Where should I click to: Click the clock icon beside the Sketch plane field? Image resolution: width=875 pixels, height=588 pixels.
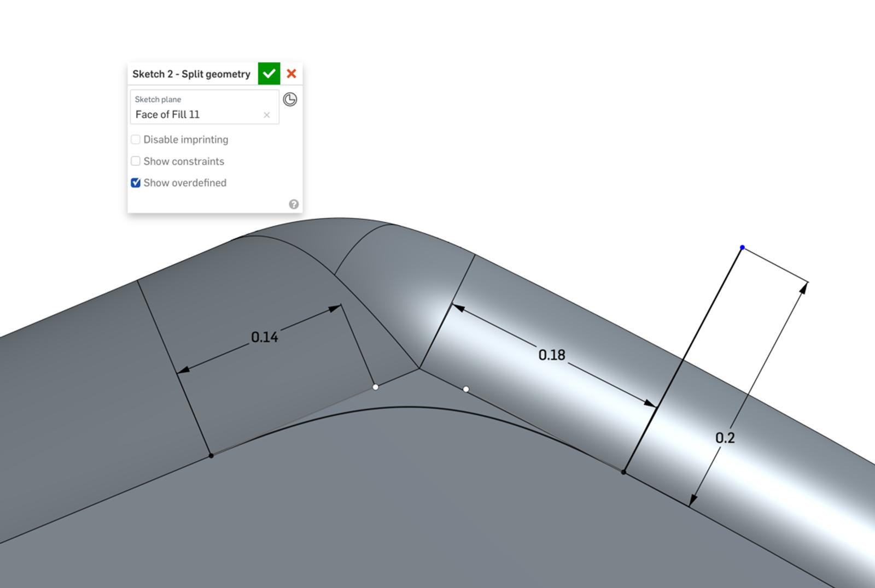(x=290, y=99)
